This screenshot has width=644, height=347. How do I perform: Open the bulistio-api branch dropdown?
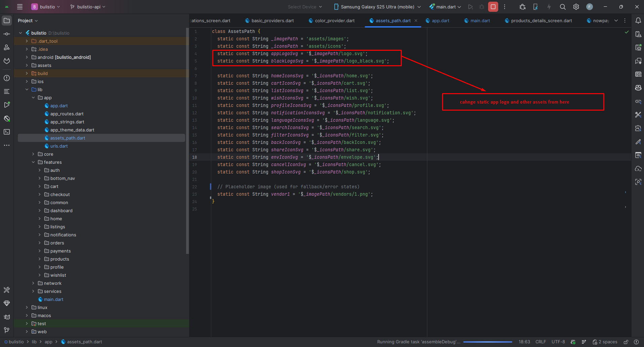88,7
